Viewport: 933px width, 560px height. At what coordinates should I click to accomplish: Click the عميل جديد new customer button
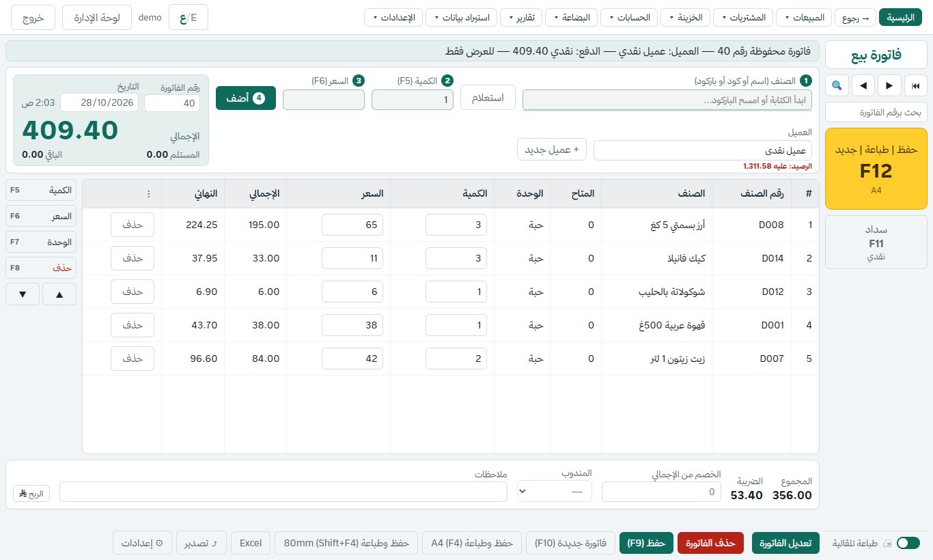click(x=552, y=150)
